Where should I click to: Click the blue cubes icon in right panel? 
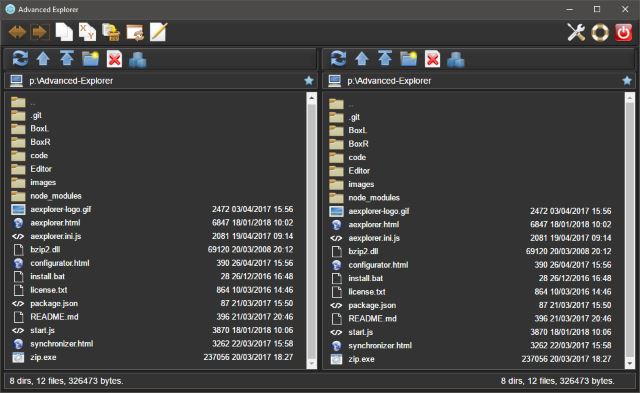456,60
